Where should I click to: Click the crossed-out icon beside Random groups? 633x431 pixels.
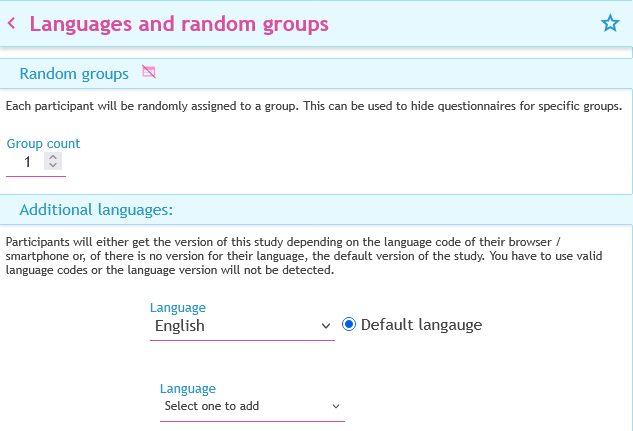(149, 72)
